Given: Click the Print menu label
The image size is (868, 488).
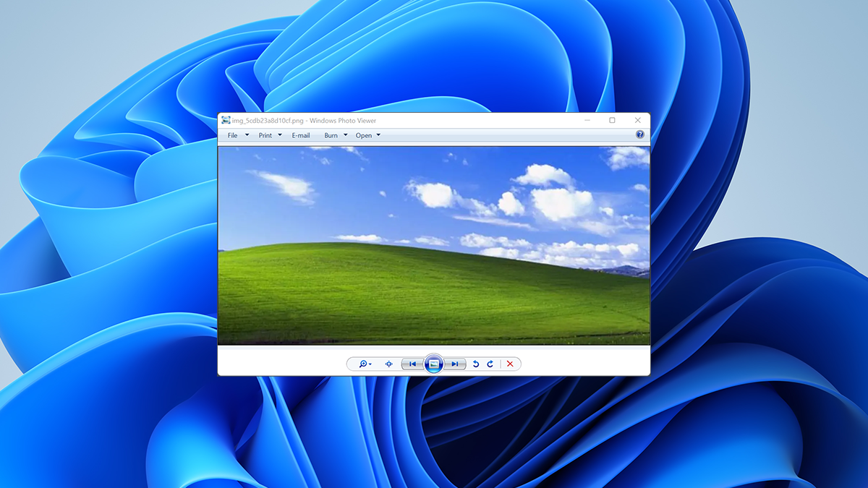Looking at the screenshot, I should tap(264, 135).
